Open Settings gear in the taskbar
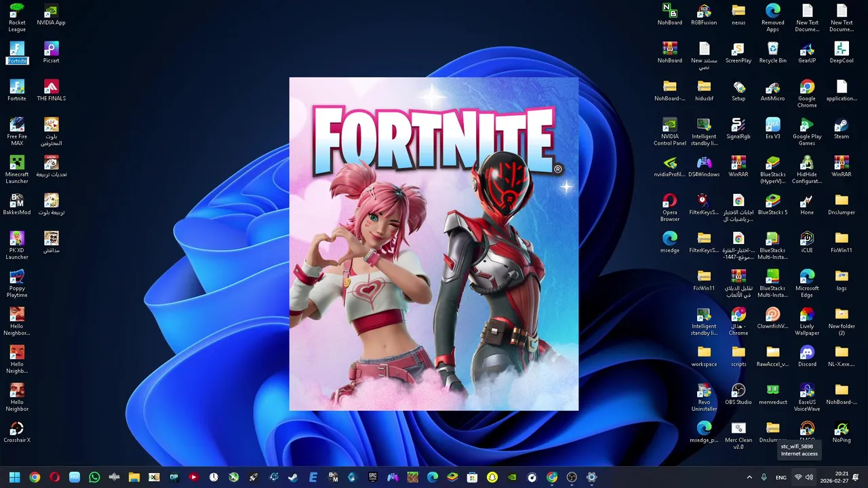 pos(591,477)
